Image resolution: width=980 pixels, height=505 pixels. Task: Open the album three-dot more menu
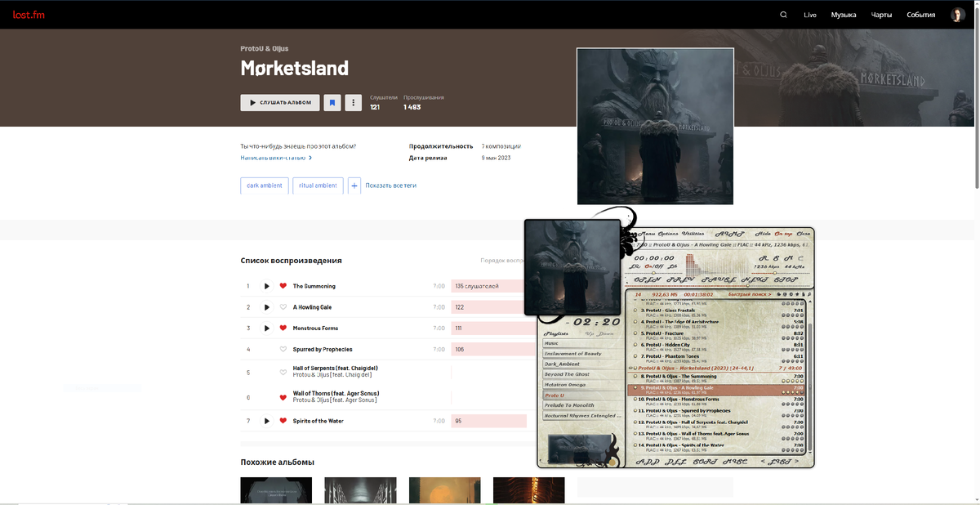[x=353, y=103]
